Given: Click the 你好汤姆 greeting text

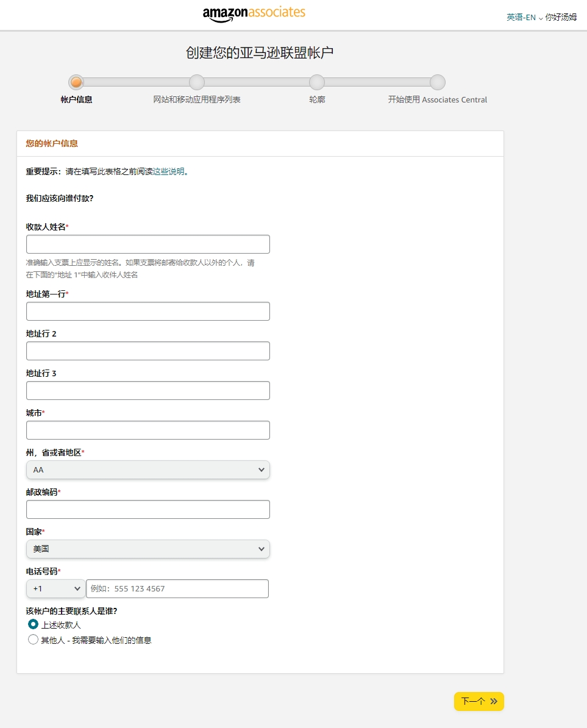Looking at the screenshot, I should tap(561, 17).
